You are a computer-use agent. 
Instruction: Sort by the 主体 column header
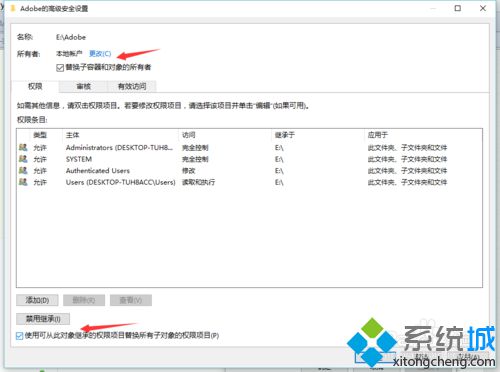click(x=72, y=135)
